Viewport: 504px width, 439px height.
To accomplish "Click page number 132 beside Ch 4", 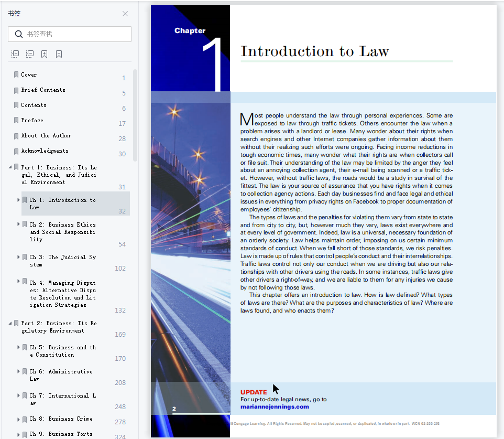I will [x=120, y=310].
